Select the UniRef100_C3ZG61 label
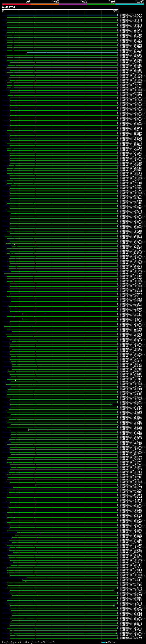This screenshot has width=146, height=644. pos(131,233)
